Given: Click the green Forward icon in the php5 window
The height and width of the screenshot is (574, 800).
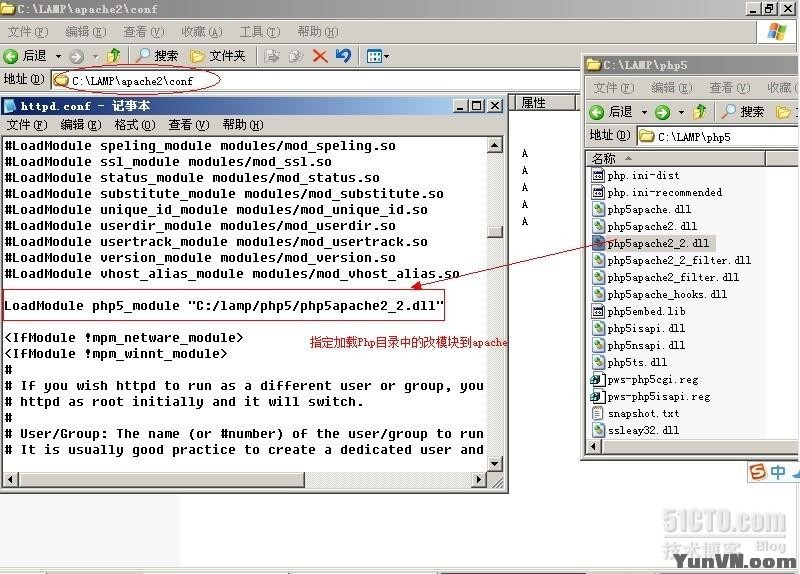Looking at the screenshot, I should click(x=662, y=112).
